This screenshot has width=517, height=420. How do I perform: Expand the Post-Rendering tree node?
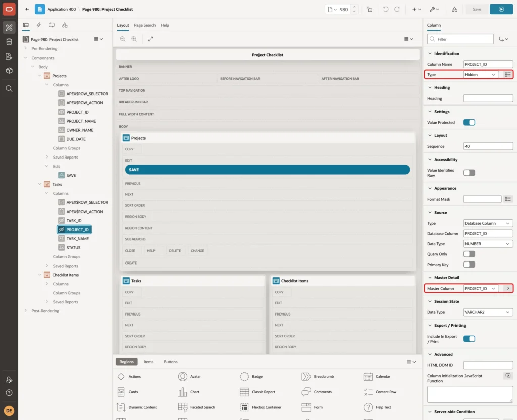[25, 311]
